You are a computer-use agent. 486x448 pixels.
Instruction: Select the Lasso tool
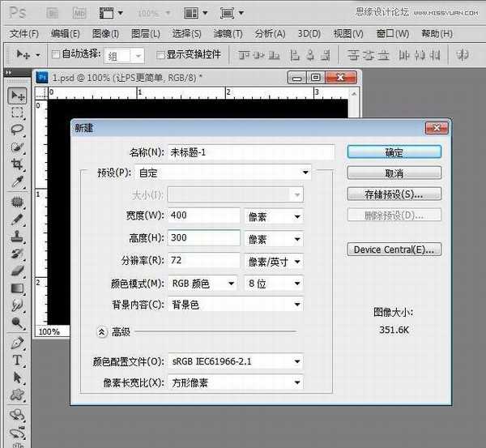(x=17, y=130)
